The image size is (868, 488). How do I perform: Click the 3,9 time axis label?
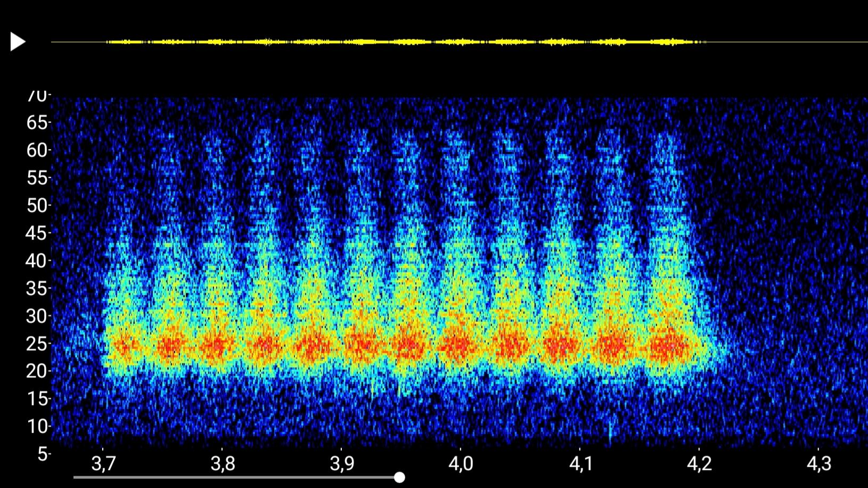pos(342,464)
